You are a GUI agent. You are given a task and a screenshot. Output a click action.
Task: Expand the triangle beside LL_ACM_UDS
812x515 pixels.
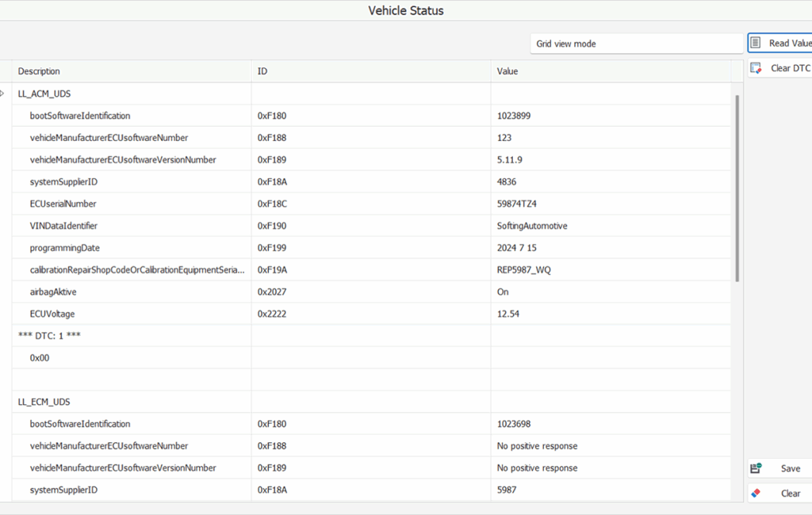click(x=2, y=93)
